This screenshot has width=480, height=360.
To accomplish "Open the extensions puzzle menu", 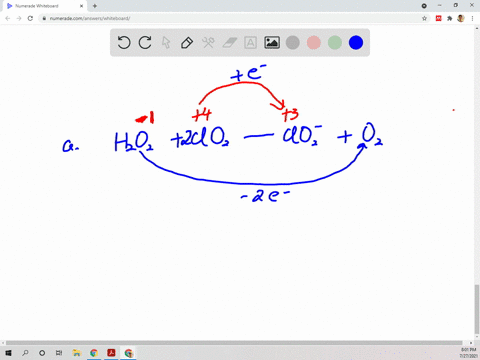I will pos(450,18).
